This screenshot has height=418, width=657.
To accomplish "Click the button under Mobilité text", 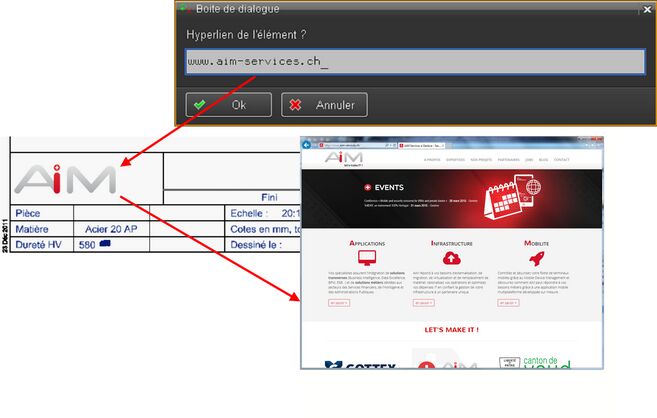I will coord(508,302).
